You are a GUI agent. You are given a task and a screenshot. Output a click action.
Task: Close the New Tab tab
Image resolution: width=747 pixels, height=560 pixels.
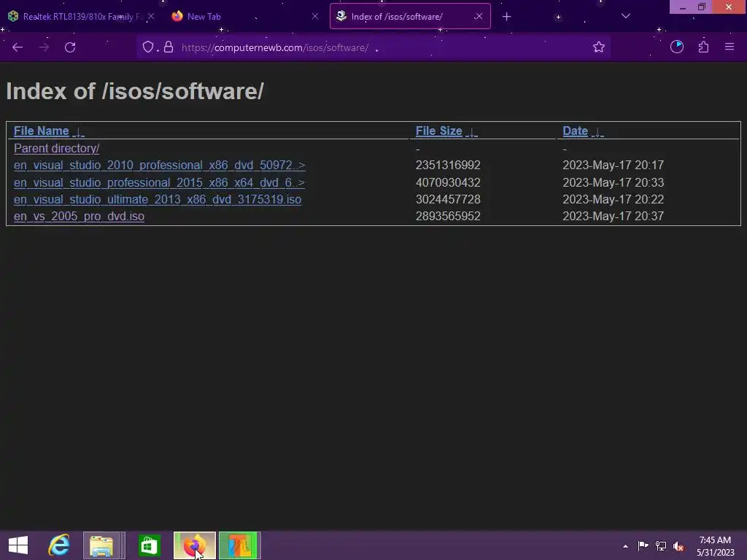pyautogui.click(x=315, y=16)
